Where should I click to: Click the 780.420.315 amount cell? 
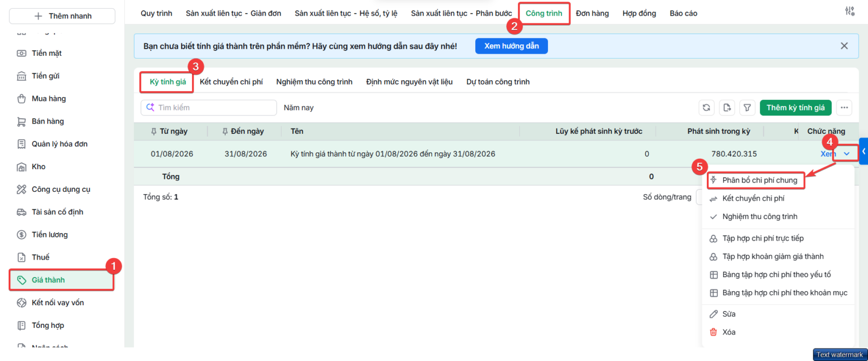734,154
